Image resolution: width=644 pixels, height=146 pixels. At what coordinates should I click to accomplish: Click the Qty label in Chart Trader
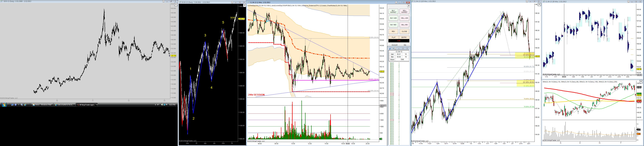[405, 45]
